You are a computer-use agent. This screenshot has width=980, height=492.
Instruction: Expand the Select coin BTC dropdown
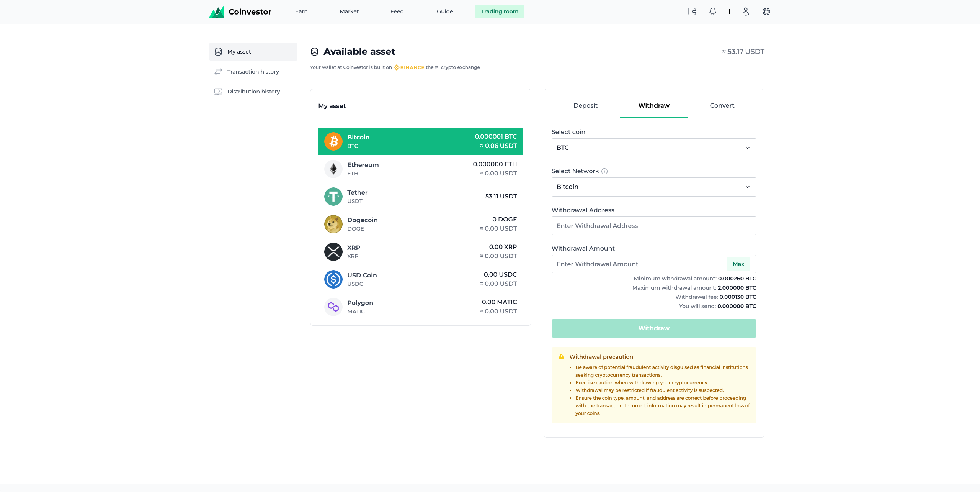(x=653, y=148)
